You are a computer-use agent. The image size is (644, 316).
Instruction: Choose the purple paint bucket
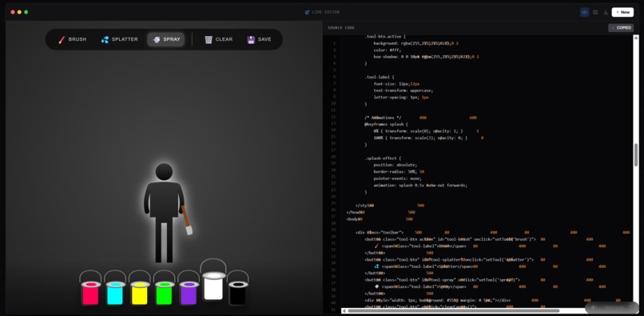point(189,288)
